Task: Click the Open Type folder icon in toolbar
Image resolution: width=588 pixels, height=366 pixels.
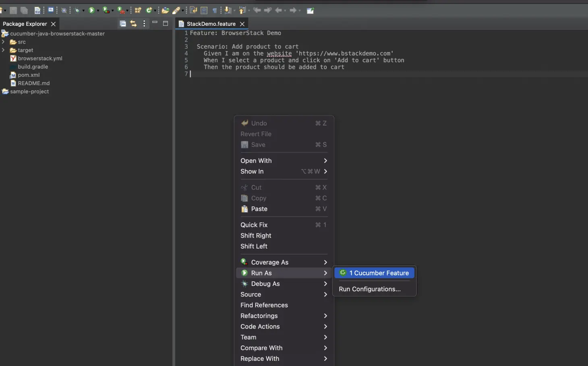Action: pos(165,10)
